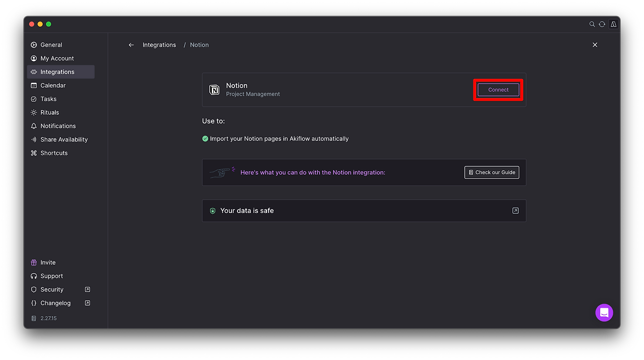Click the version number 2.27.15
Image resolution: width=644 pixels, height=360 pixels.
coord(49,318)
